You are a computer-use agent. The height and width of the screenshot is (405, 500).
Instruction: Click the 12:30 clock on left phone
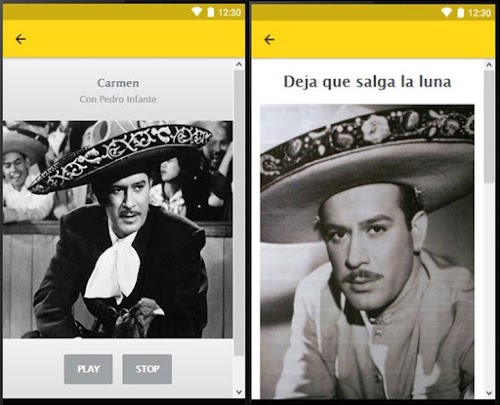coord(229,13)
